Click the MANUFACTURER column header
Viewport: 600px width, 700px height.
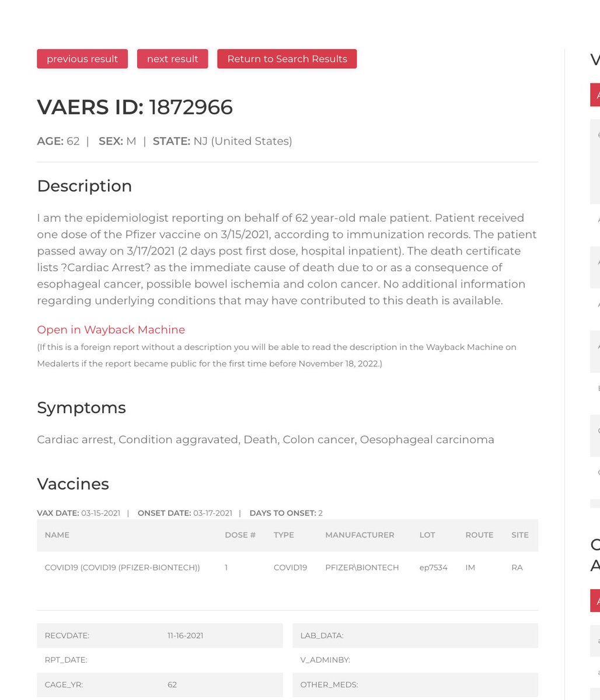[x=360, y=535]
